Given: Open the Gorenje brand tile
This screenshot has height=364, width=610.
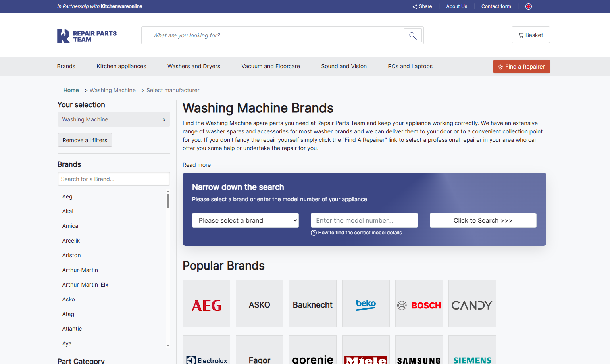Looking at the screenshot, I should pos(313,350).
